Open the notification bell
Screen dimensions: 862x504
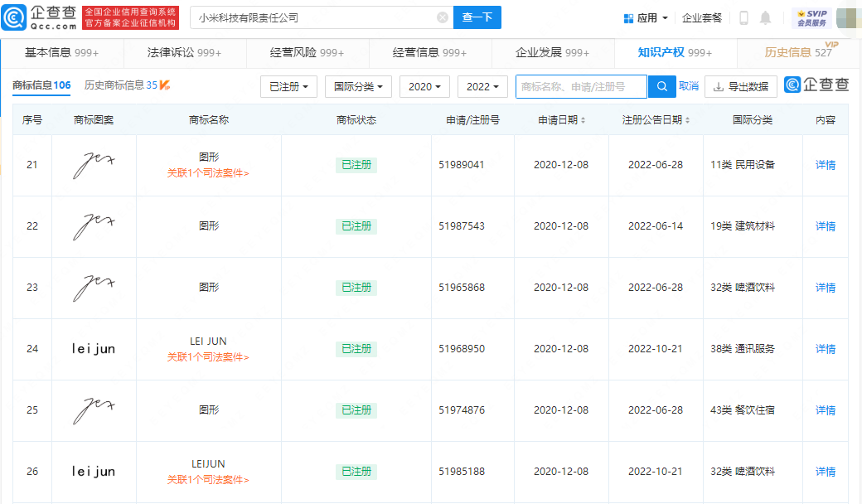point(765,18)
